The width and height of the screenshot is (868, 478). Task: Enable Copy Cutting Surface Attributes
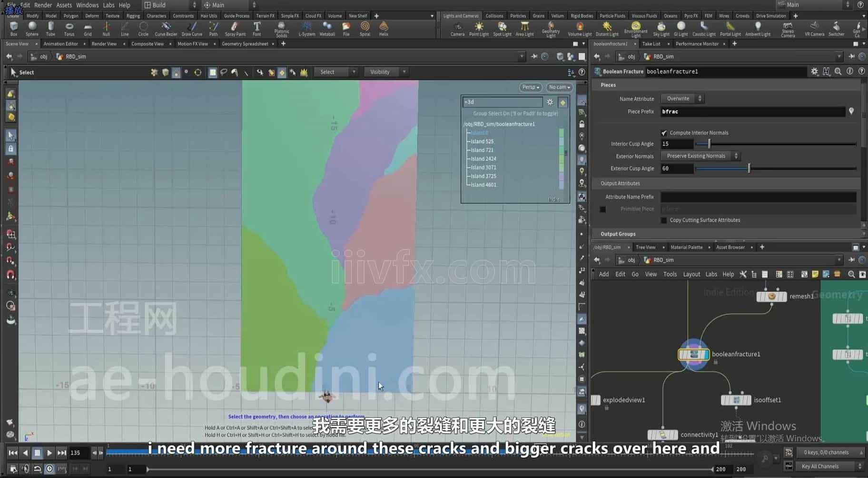point(664,220)
